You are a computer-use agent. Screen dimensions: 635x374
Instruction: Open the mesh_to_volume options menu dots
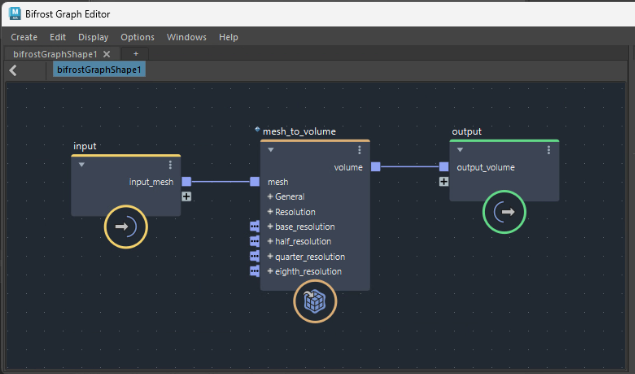359,150
